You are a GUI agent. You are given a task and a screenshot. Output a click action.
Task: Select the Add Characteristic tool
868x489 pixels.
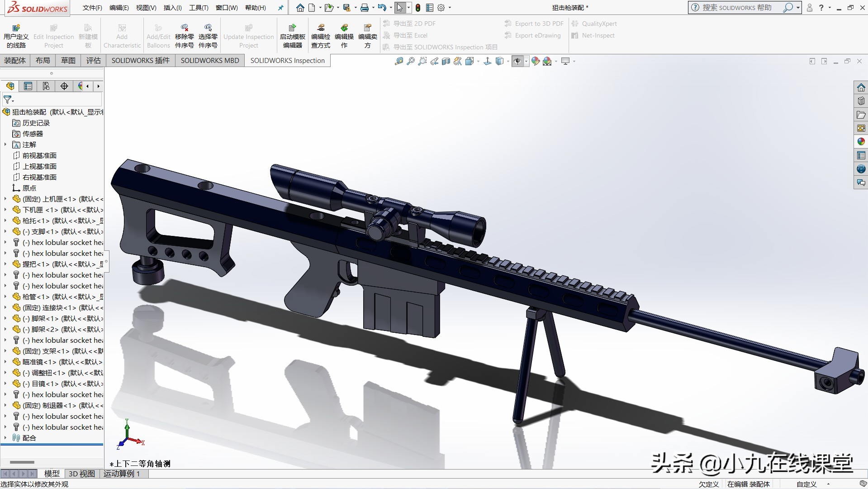[122, 35]
